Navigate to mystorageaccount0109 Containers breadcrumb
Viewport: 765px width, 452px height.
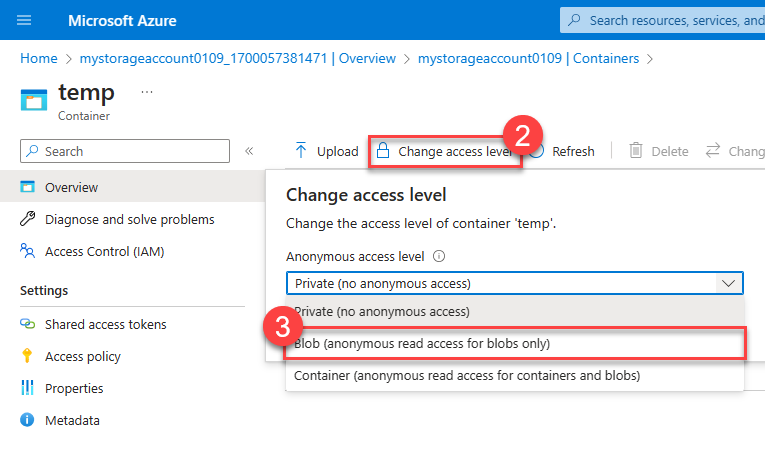click(x=527, y=58)
